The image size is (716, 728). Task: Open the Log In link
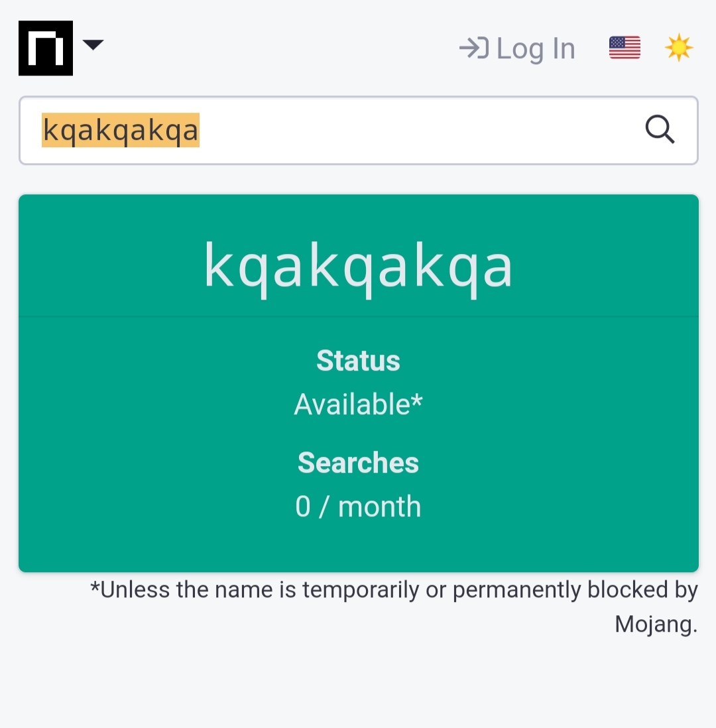coord(517,48)
